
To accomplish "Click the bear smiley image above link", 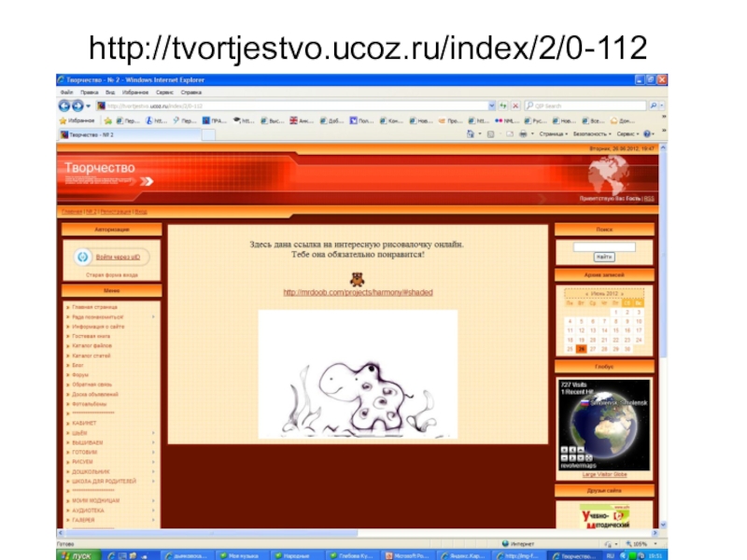I will [x=358, y=279].
